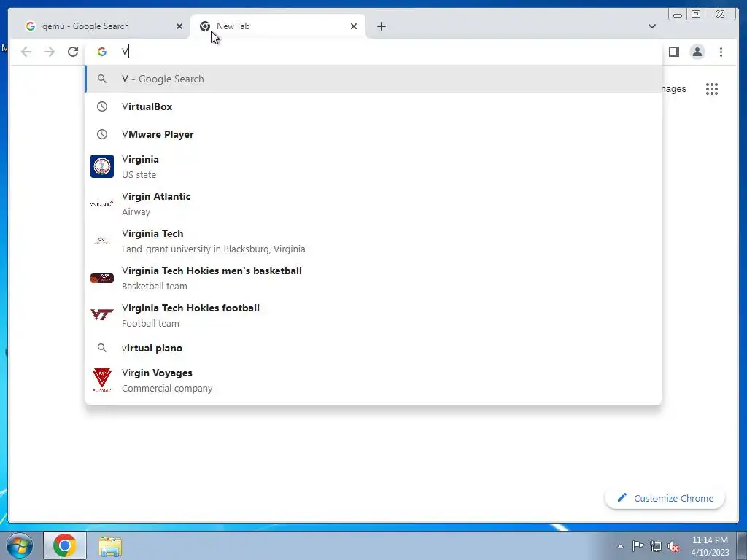
Task: Open Windows Explorer from taskbar
Action: click(x=110, y=545)
